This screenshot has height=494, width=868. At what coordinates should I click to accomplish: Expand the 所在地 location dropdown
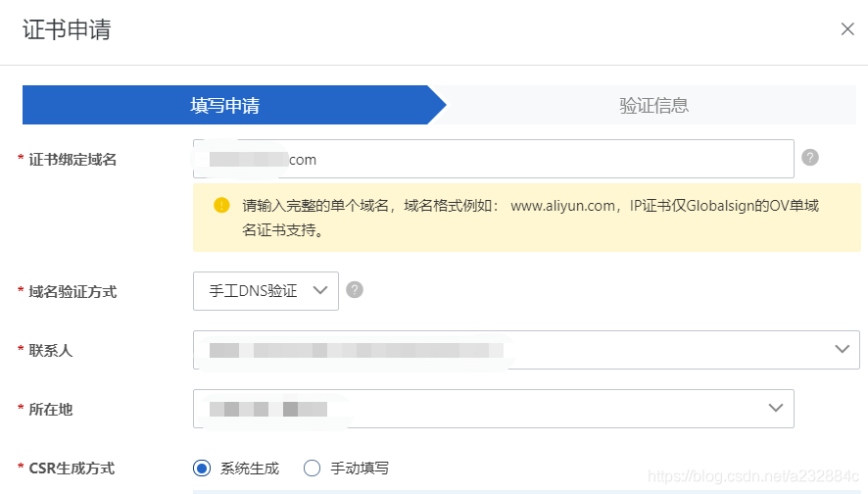click(x=493, y=409)
